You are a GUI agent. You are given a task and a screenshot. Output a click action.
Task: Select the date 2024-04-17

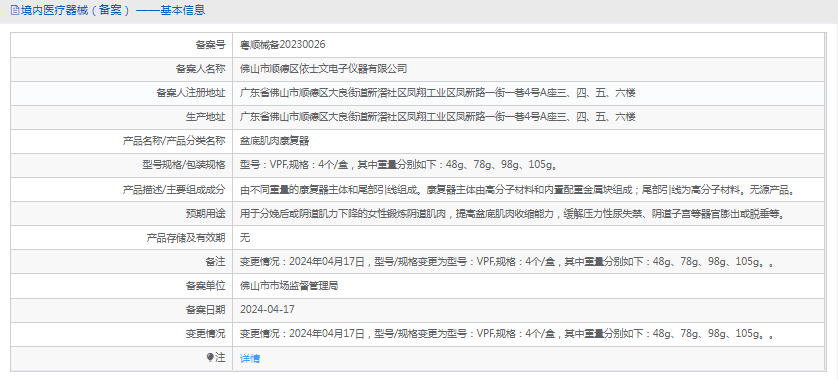tap(267, 310)
